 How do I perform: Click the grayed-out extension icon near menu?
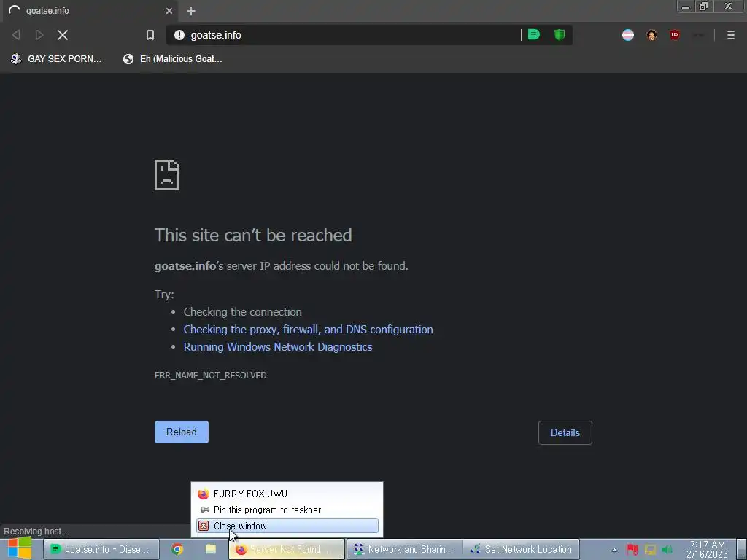coord(698,35)
